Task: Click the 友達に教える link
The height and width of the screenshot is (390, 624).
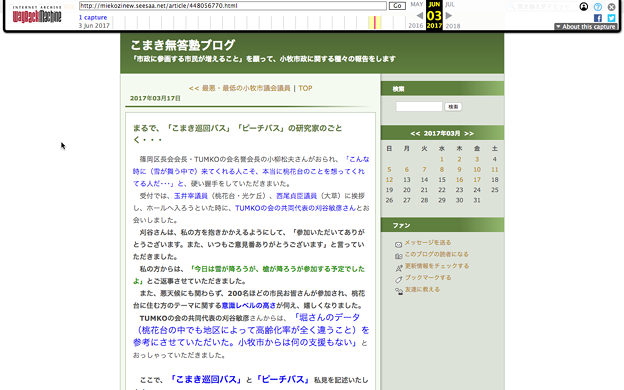Action: [422, 289]
